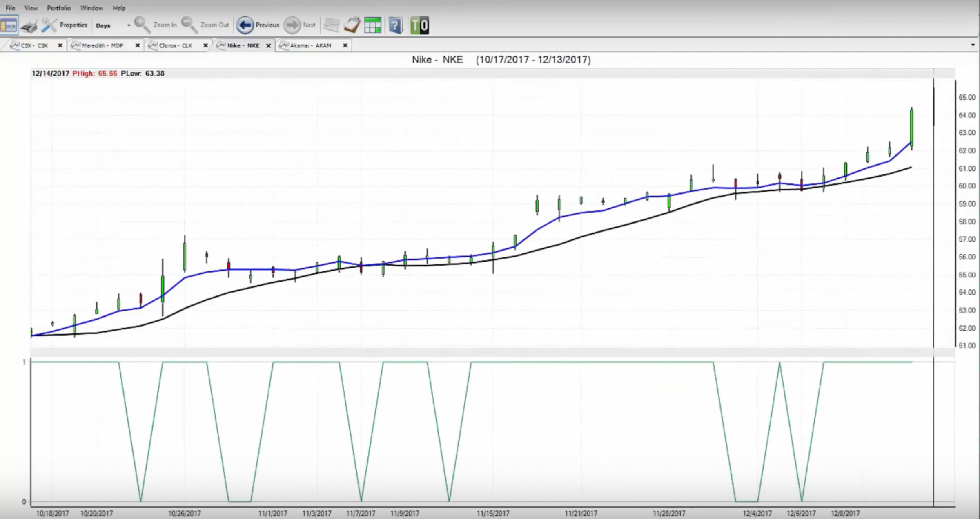Click the TO logo icon

[419, 25]
